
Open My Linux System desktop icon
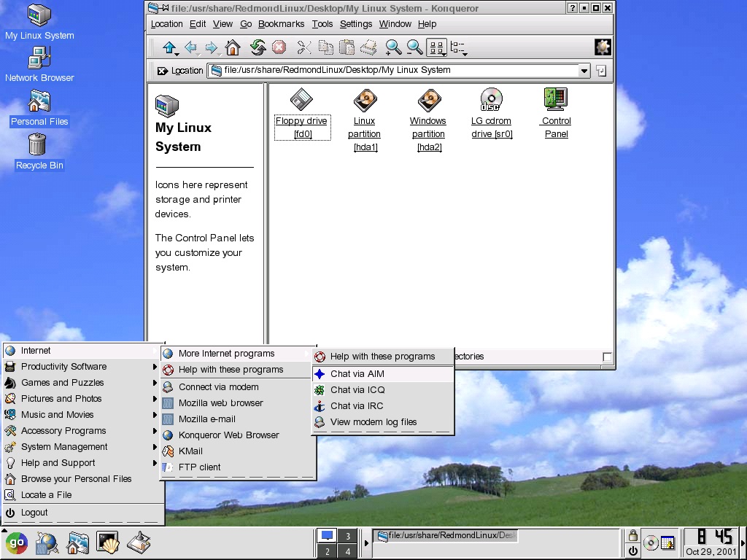pyautogui.click(x=39, y=23)
